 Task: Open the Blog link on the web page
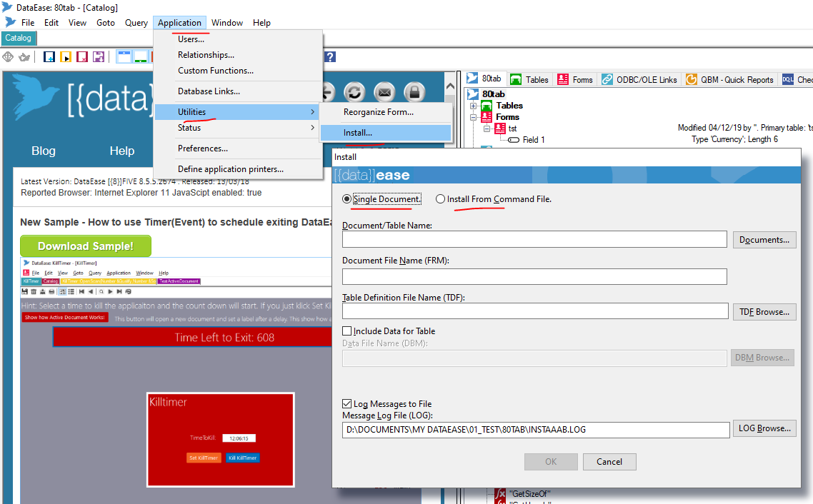[44, 151]
